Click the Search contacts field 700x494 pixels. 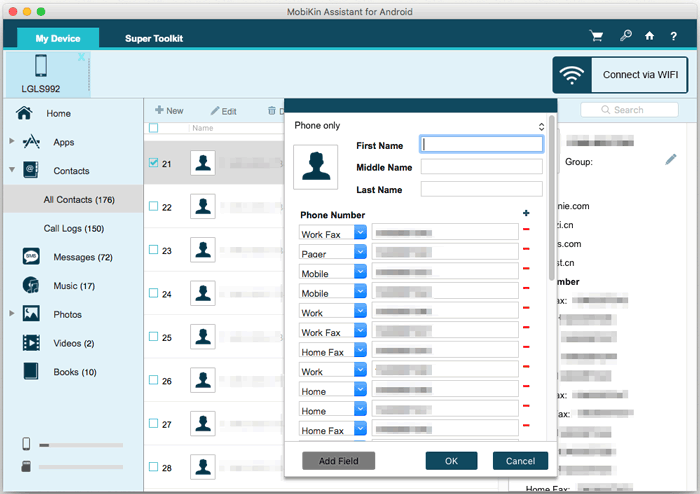coord(629,110)
